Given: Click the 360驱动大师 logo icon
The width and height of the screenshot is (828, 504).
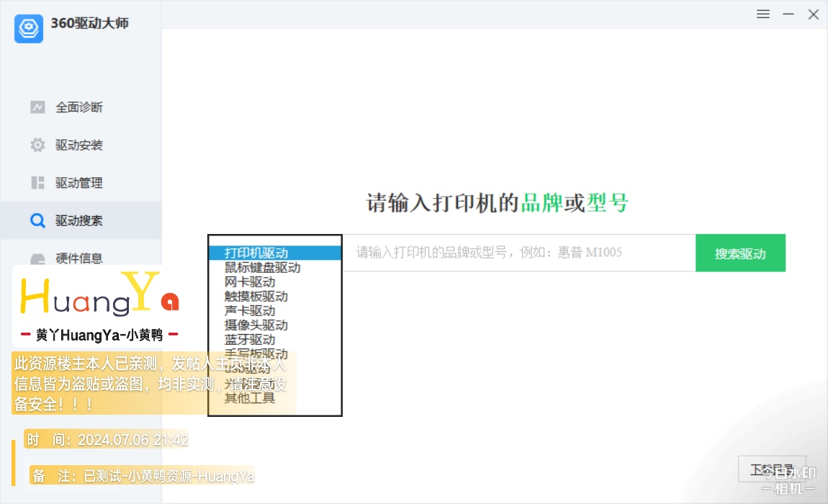Looking at the screenshot, I should [29, 28].
